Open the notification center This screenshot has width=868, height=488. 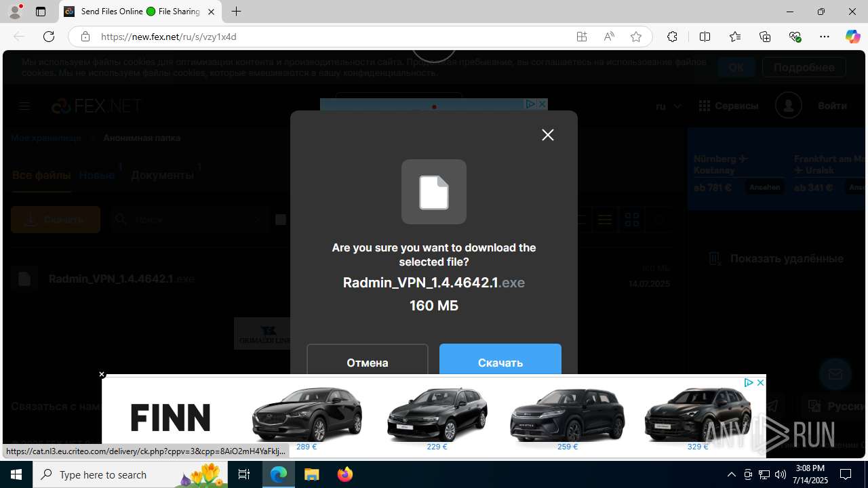[846, 474]
